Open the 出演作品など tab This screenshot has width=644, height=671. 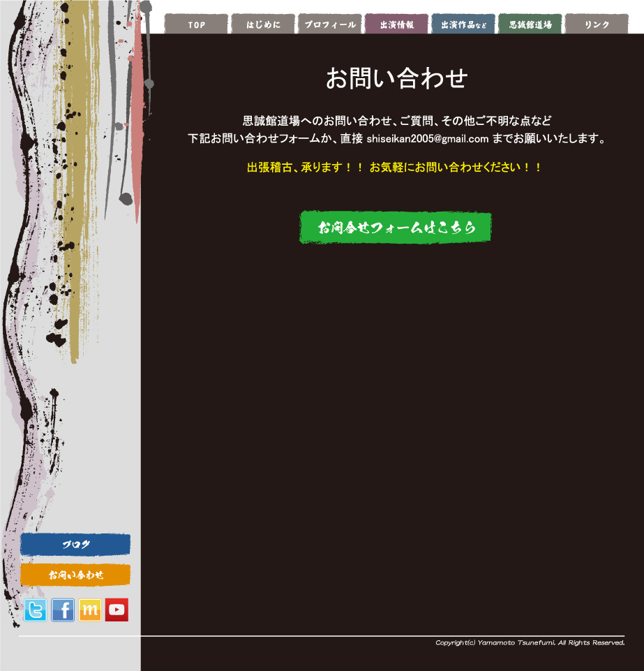click(x=463, y=24)
